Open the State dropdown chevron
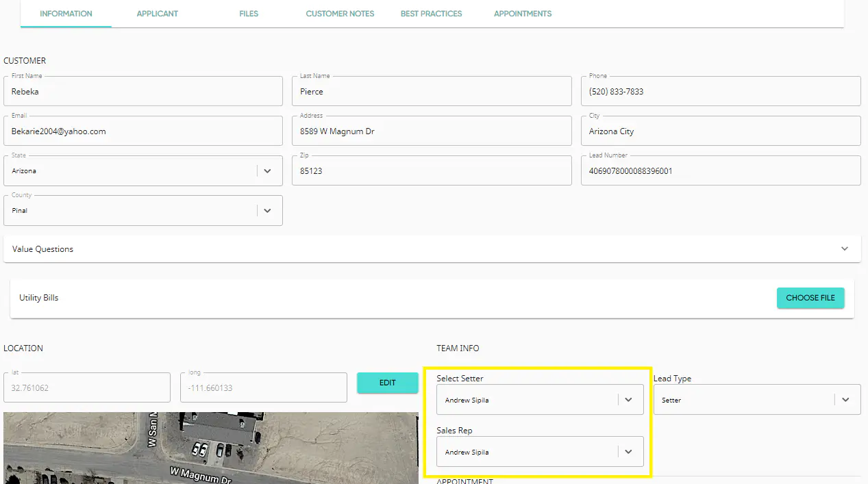This screenshot has width=868, height=484. [267, 171]
